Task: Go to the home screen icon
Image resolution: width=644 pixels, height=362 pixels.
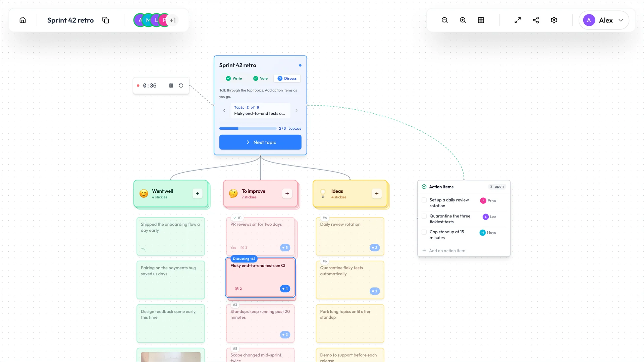Action: [22, 20]
